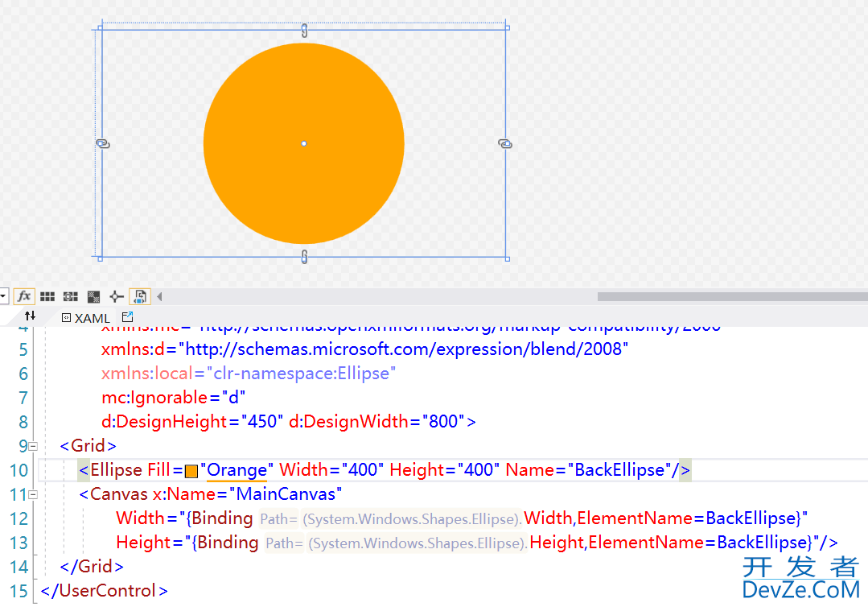The height and width of the screenshot is (607, 868).
Task: Click the d:DesignWidth="800" attribute
Action: tap(377, 422)
